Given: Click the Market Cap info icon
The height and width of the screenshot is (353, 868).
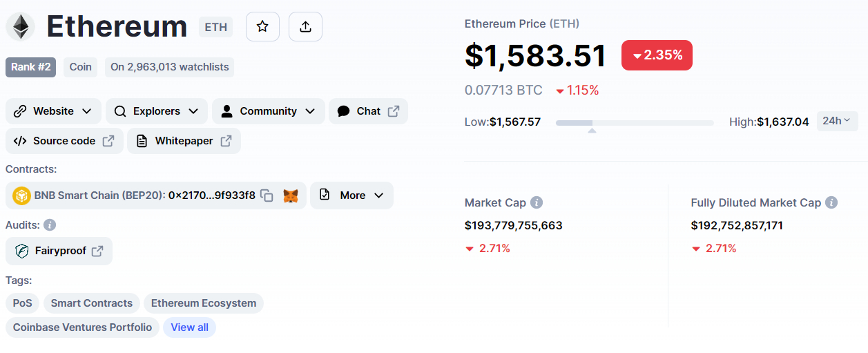Looking at the screenshot, I should pyautogui.click(x=537, y=203).
